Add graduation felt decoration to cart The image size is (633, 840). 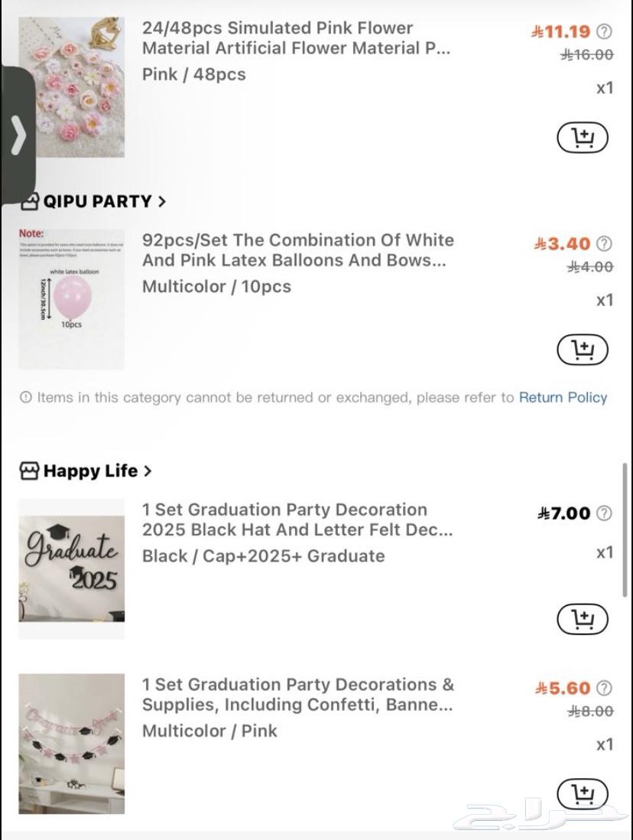[x=582, y=618]
